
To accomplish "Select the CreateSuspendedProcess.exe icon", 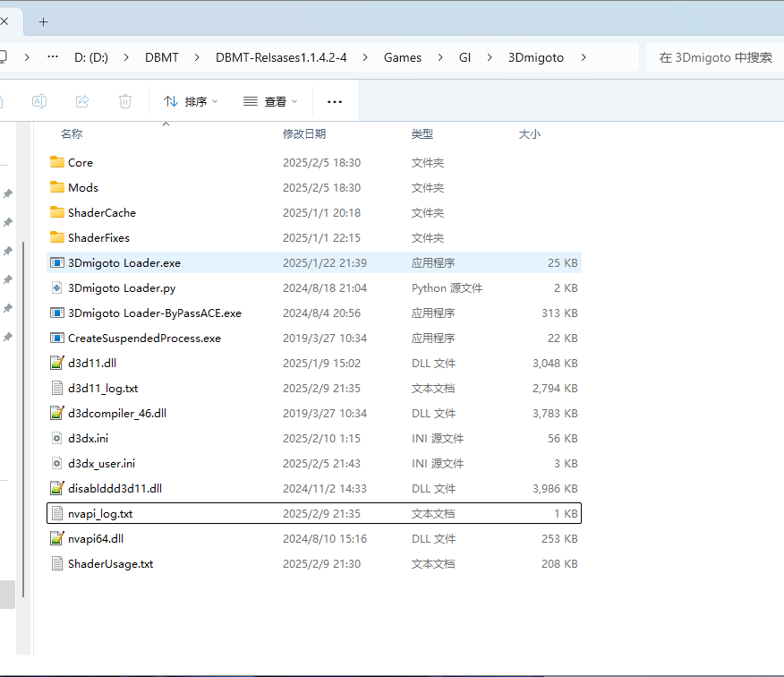I will point(57,338).
